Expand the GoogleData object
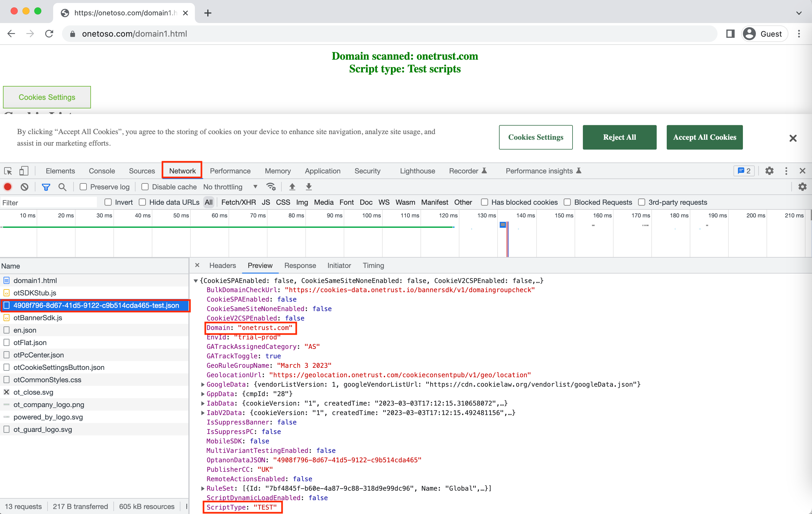The width and height of the screenshot is (812, 514). [x=203, y=385]
